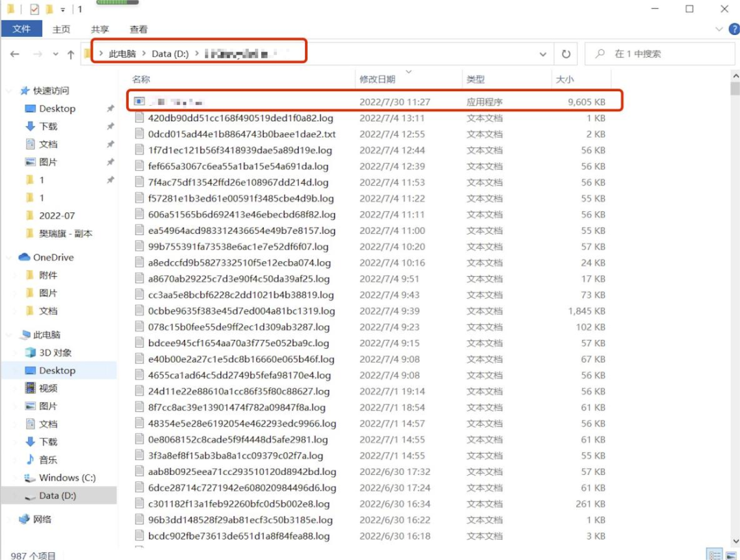The image size is (740, 560).
Task: Click the properties checkmark icon in title bar
Action: [32, 10]
